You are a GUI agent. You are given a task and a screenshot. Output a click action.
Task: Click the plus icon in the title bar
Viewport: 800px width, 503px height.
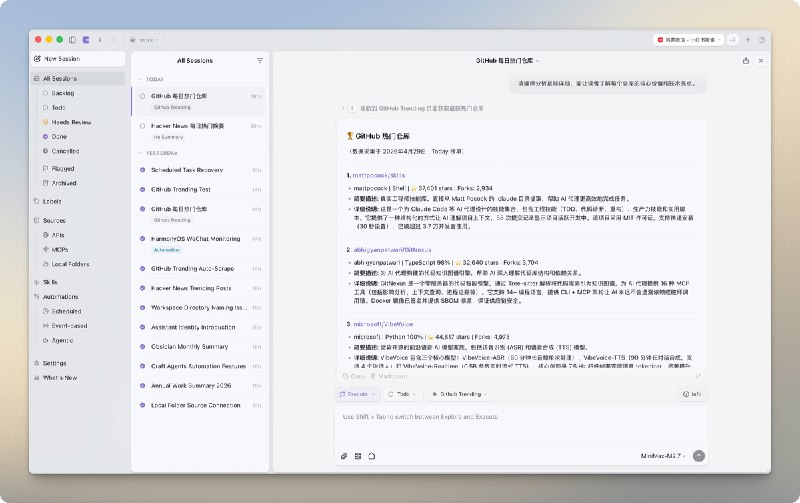(x=748, y=40)
